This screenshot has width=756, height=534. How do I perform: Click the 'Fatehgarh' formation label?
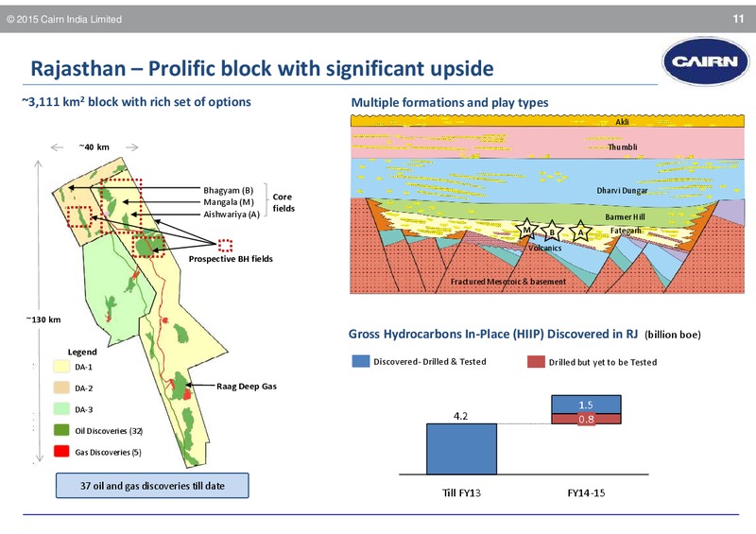626,231
